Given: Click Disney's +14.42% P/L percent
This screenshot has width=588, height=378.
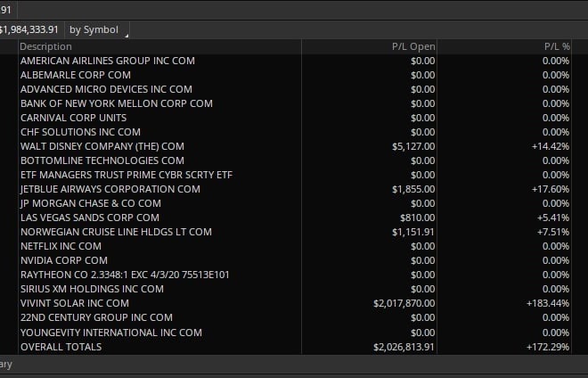Looking at the screenshot, I should (x=551, y=146).
